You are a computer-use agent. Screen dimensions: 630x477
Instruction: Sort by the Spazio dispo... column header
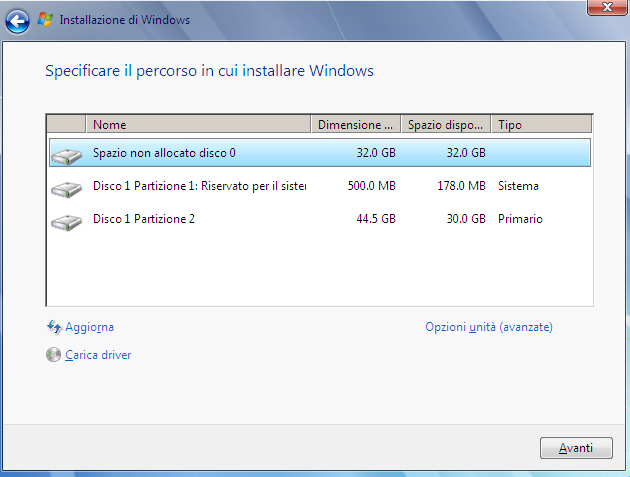click(446, 124)
